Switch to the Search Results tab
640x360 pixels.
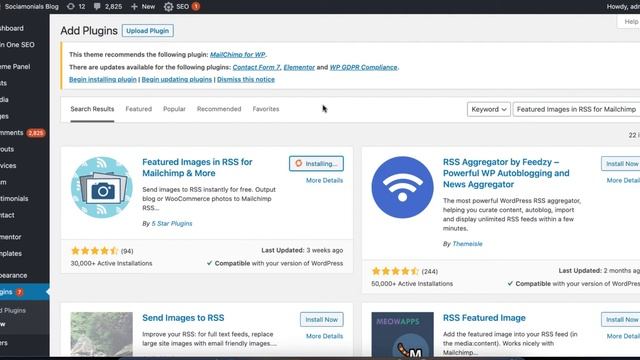pos(92,109)
